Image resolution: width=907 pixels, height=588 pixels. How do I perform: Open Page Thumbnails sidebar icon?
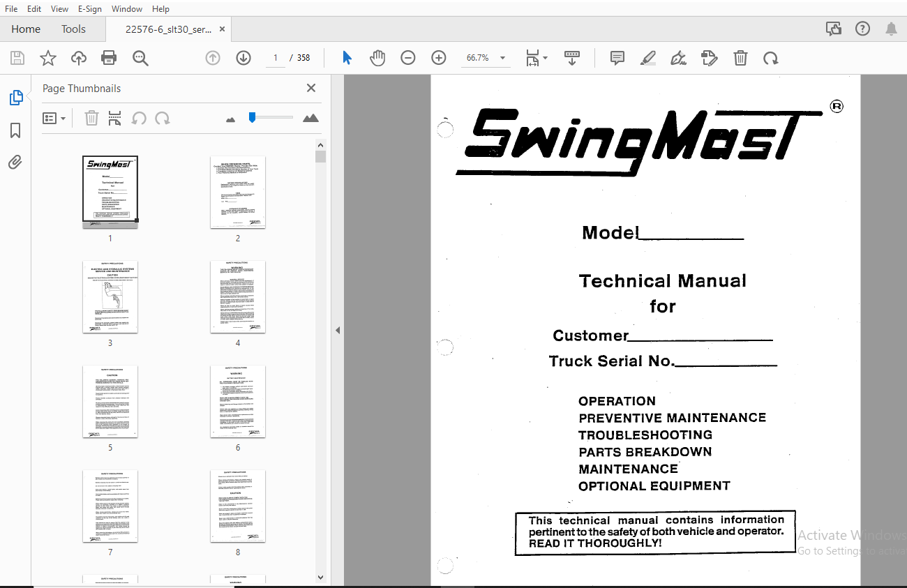pyautogui.click(x=15, y=98)
